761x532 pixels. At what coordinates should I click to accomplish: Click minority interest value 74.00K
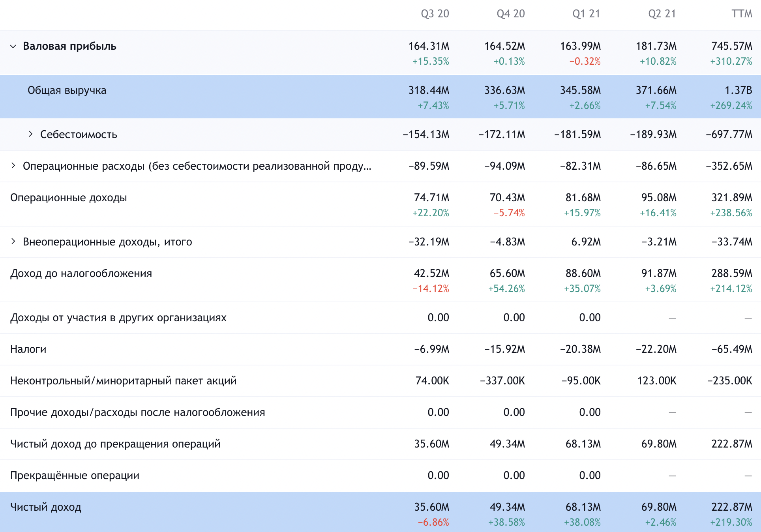pos(432,381)
